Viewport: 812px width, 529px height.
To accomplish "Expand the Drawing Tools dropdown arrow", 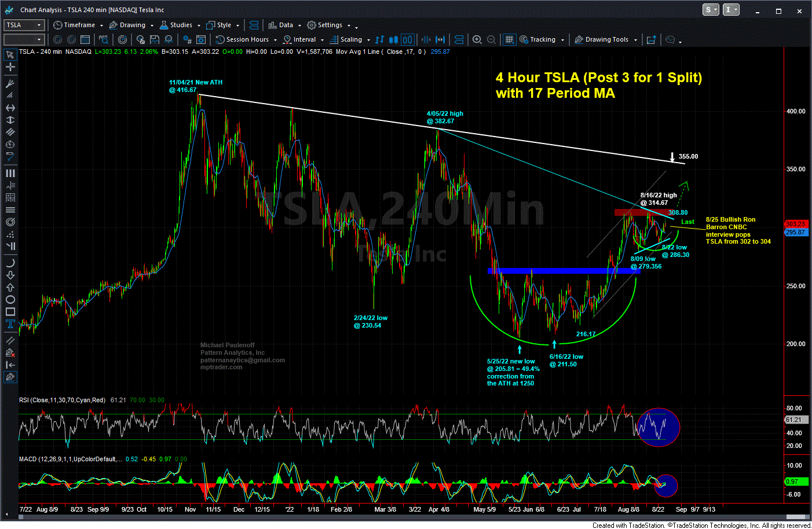I will coord(635,40).
